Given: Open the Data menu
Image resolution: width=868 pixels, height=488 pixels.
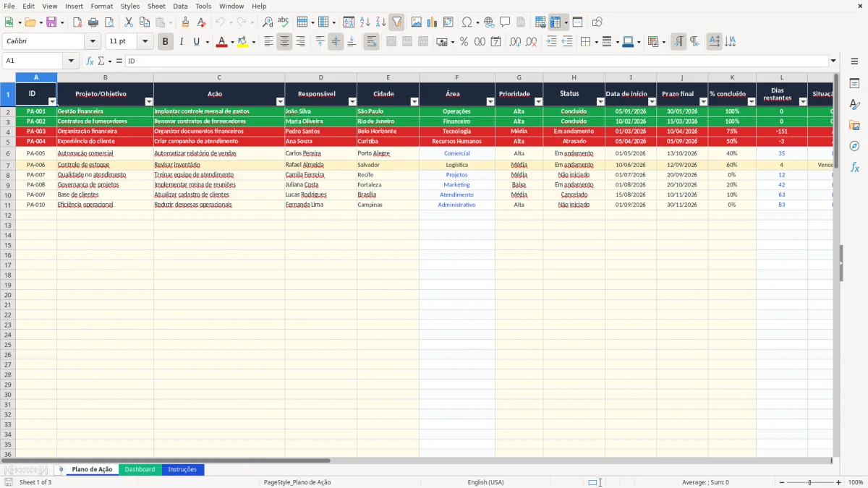Looking at the screenshot, I should coord(180,6).
